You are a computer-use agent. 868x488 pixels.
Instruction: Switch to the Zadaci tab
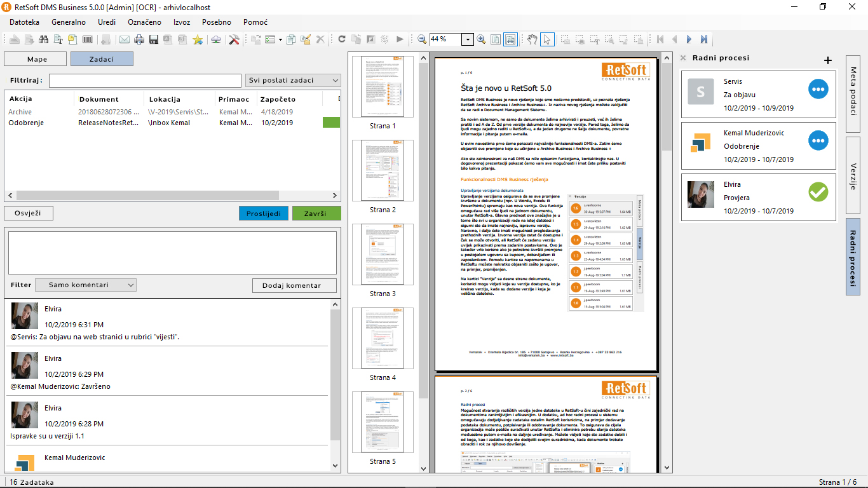(102, 59)
